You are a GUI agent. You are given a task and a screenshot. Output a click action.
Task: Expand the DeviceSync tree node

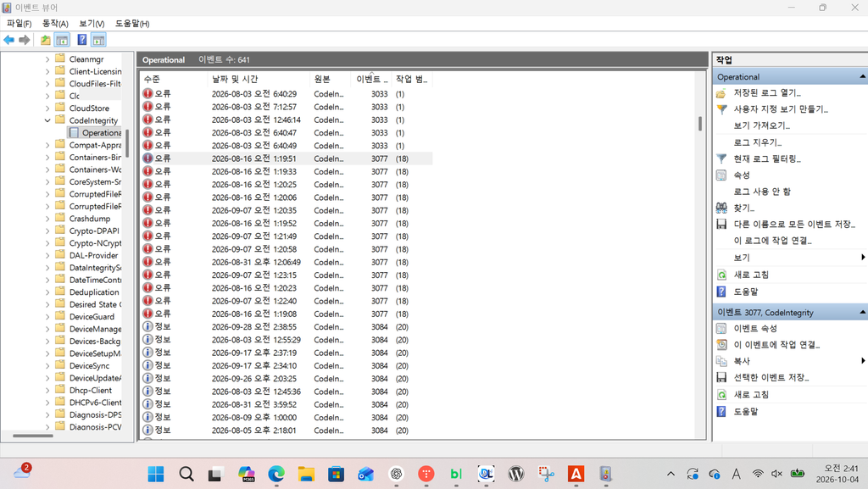[47, 365]
